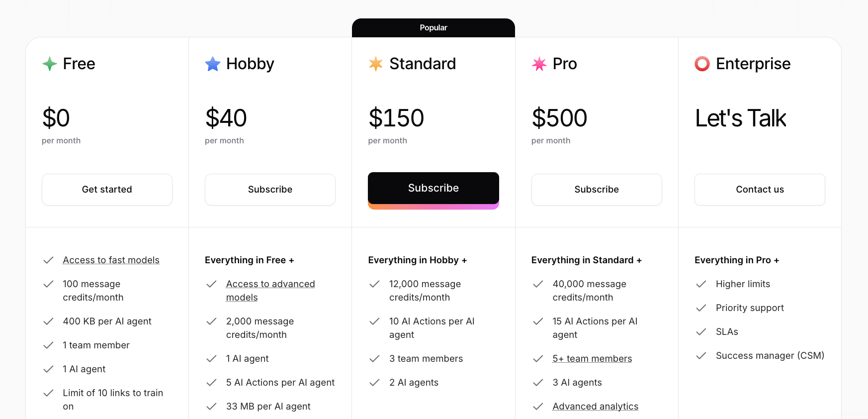The height and width of the screenshot is (419, 868).
Task: Click the orange star Standard plan icon
Action: [376, 64]
